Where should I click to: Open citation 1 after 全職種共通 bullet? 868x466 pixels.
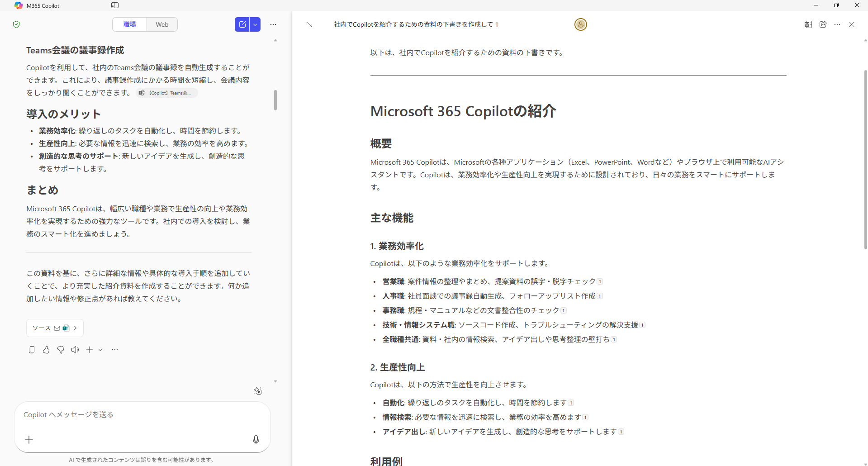pyautogui.click(x=614, y=339)
